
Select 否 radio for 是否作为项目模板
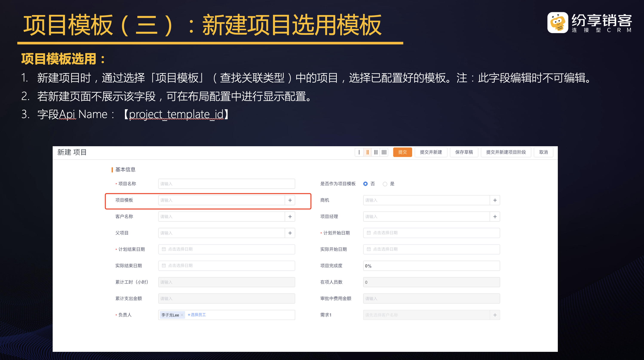pos(365,184)
